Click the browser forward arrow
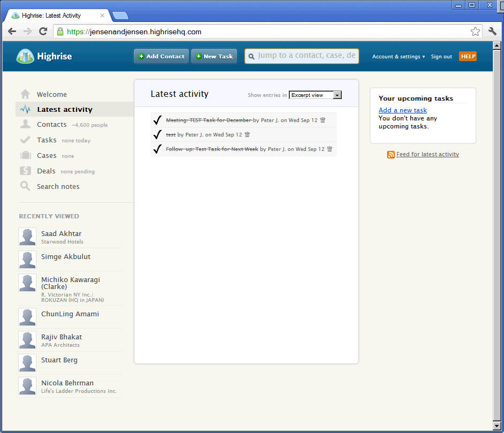Image resolution: width=504 pixels, height=433 pixels. point(28,32)
